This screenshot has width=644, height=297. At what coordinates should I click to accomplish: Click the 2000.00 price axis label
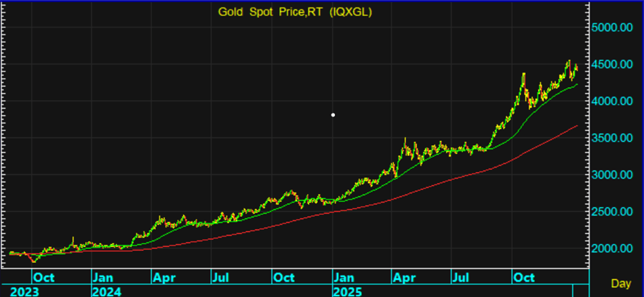(x=616, y=248)
